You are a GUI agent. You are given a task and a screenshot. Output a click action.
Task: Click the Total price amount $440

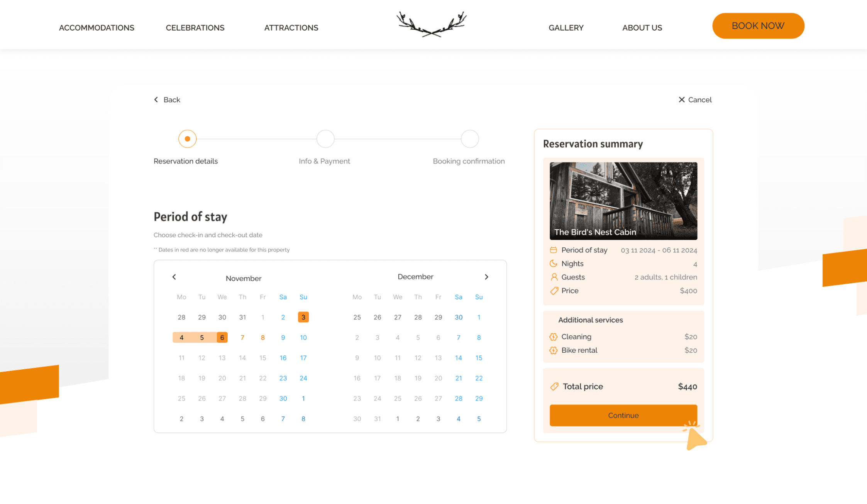(688, 386)
